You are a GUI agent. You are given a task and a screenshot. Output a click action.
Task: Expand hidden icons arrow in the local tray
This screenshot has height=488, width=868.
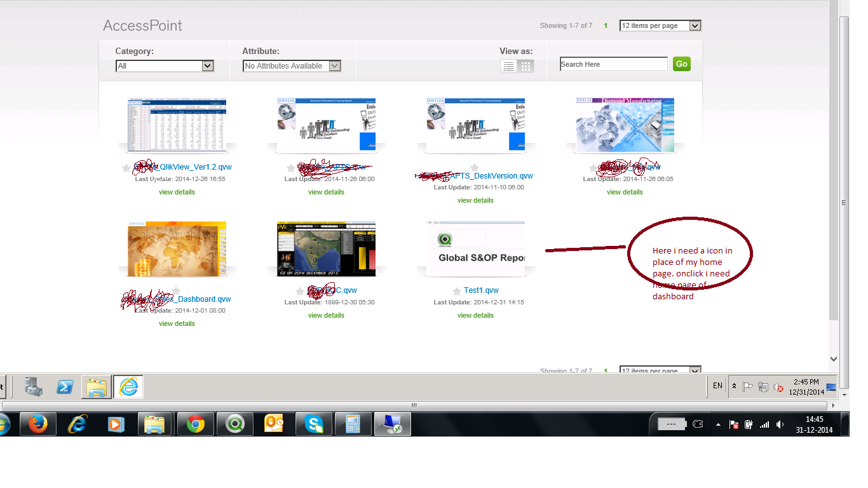click(719, 424)
